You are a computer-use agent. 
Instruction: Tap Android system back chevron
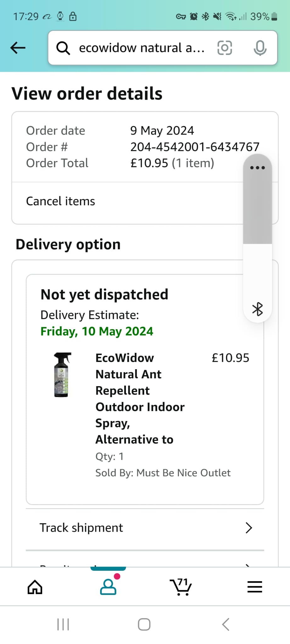click(226, 625)
